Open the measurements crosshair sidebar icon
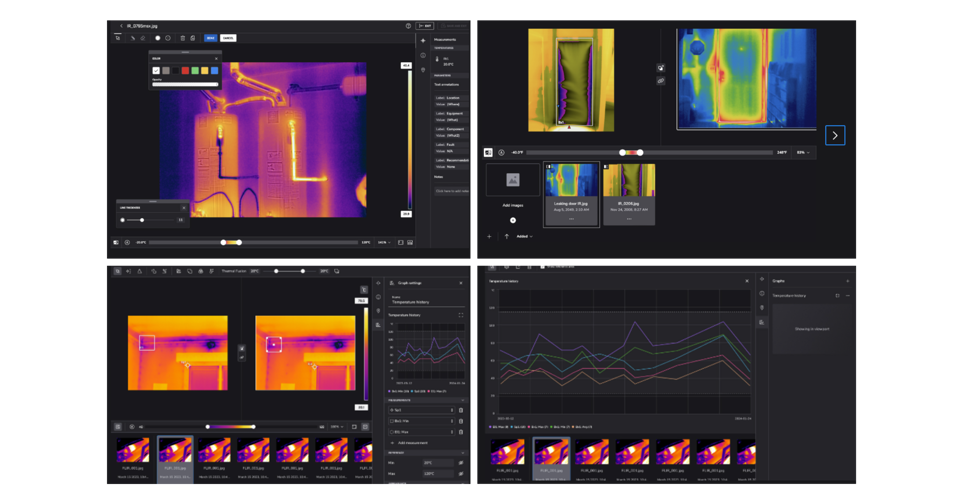Viewport: 962px width, 504px height. pos(423,41)
